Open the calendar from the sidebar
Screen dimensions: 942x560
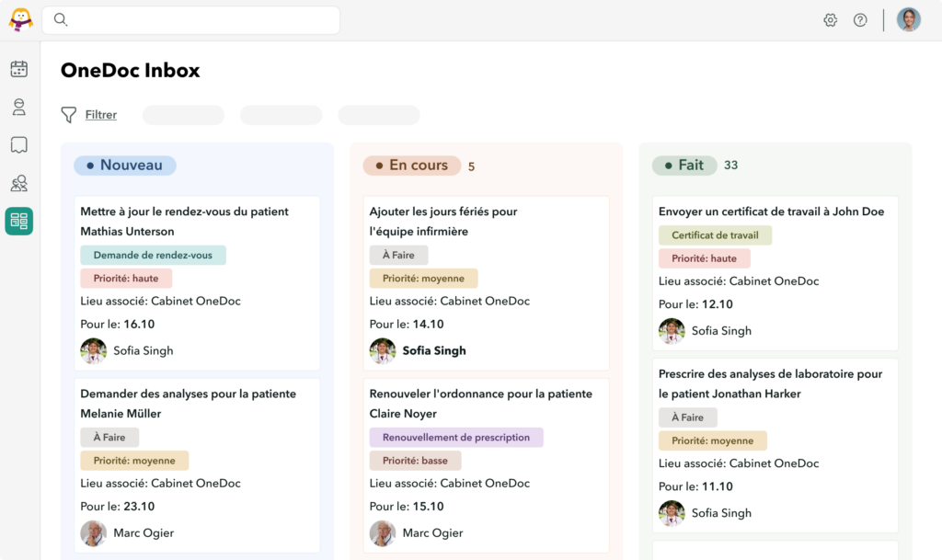pos(18,68)
